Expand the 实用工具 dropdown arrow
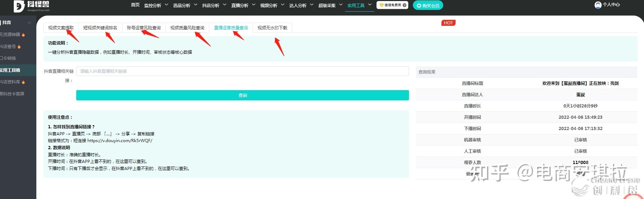Image resolution: width=644 pixels, height=199 pixels. 369,5
